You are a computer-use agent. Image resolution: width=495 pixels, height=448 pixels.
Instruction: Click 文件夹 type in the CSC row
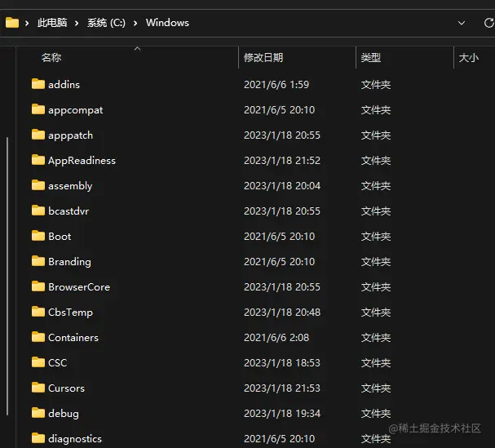point(376,362)
